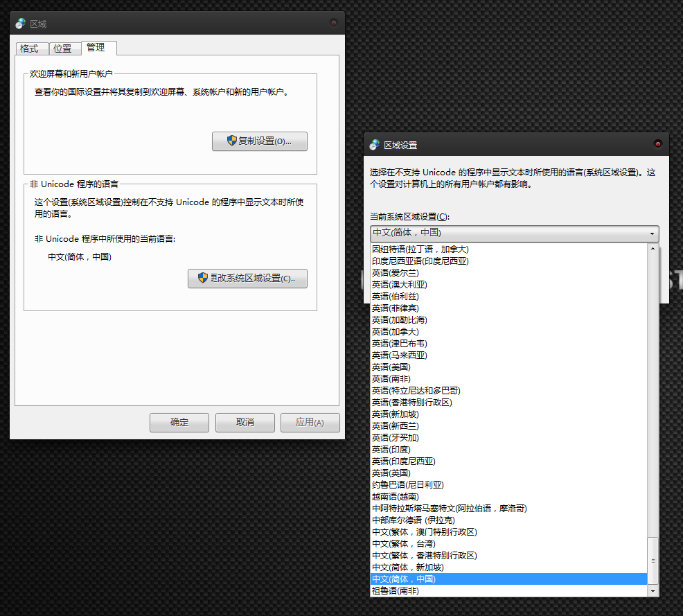Image resolution: width=683 pixels, height=616 pixels.
Task: Click the scrollbar up arrow in locale list
Action: tap(652, 249)
